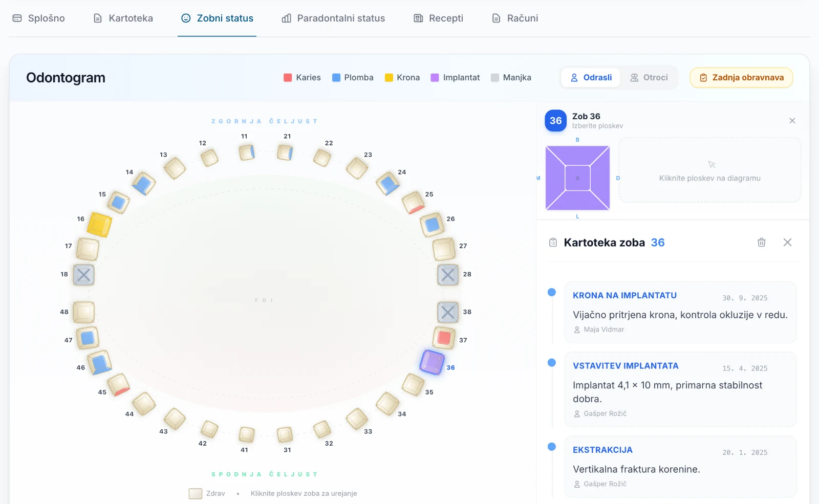The width and height of the screenshot is (819, 504).
Task: Click the blue 36 tooth number badge
Action: [x=556, y=121]
